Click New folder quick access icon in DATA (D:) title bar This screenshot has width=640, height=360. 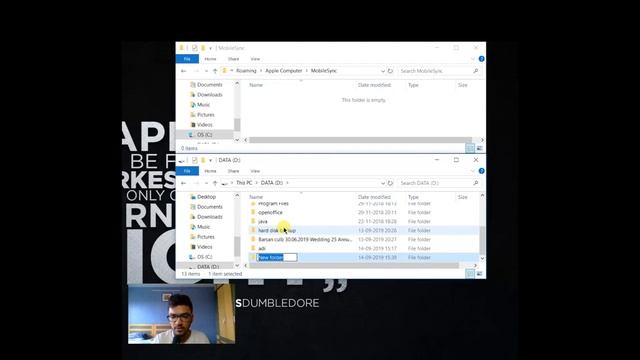pyautogui.click(x=203, y=160)
